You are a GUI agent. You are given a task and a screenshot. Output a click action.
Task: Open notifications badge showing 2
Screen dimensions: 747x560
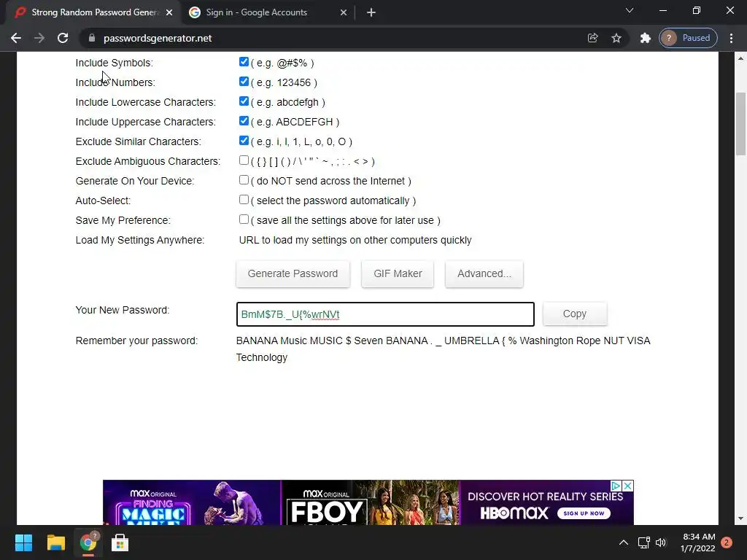pos(727,542)
